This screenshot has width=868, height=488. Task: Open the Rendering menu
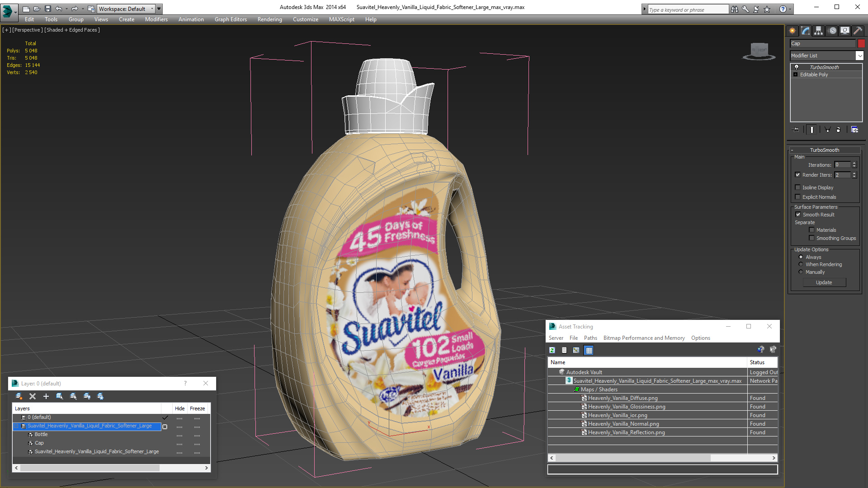pyautogui.click(x=269, y=19)
